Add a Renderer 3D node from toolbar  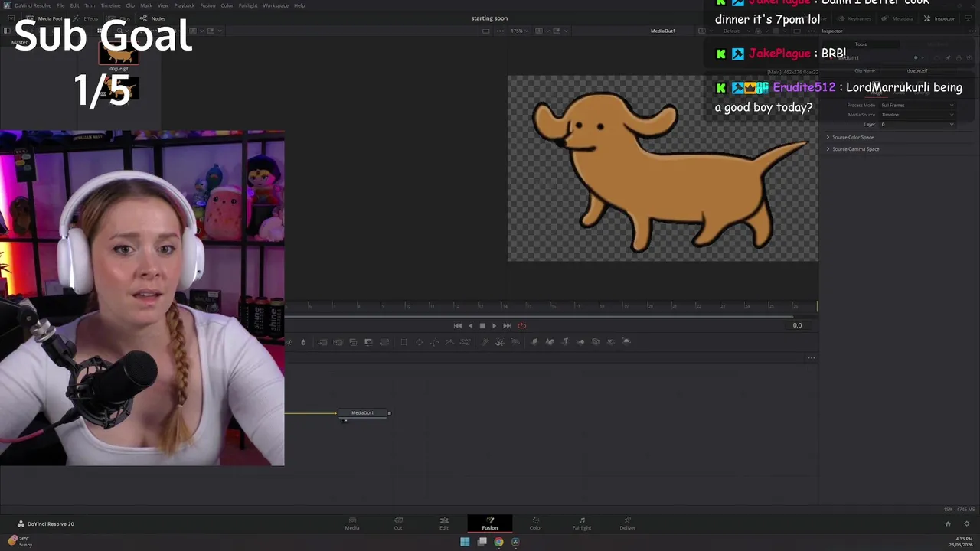(626, 341)
